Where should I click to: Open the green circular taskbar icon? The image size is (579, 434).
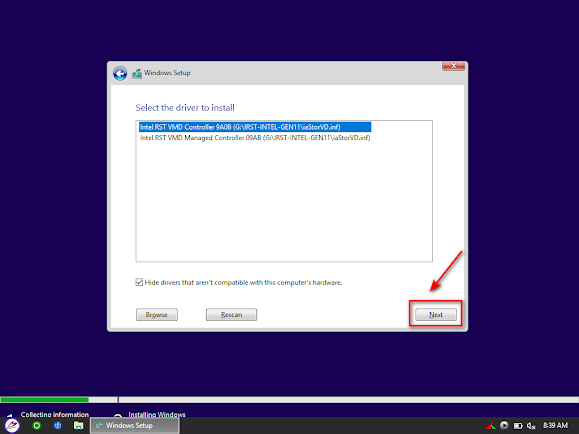coord(37,426)
